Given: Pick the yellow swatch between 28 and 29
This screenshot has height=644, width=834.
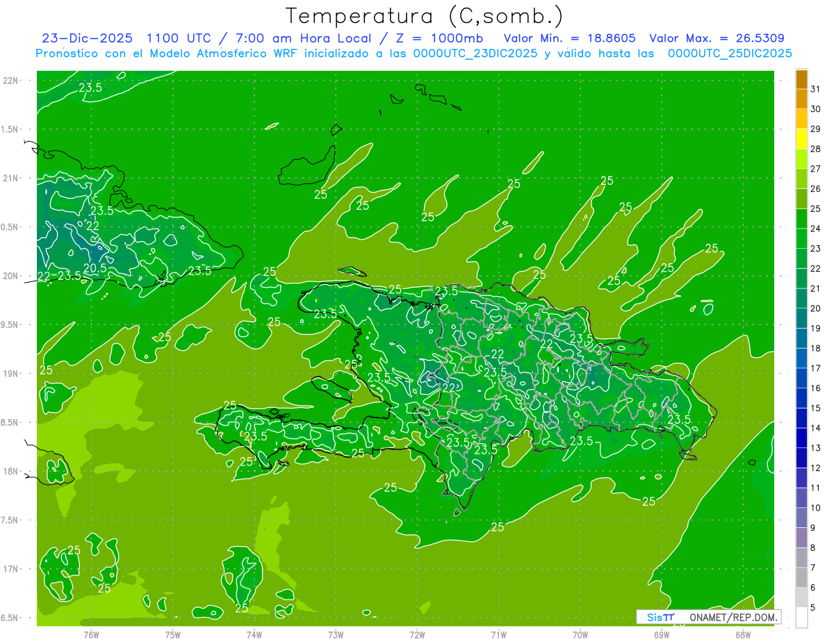Looking at the screenshot, I should (x=801, y=139).
